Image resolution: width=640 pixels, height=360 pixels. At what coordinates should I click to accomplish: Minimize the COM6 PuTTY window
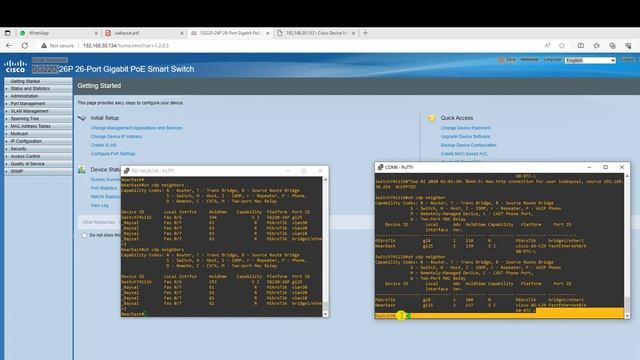(589, 167)
